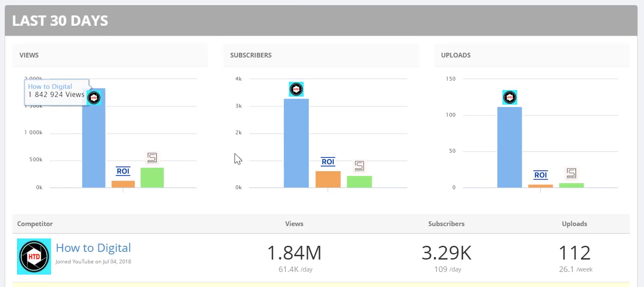This screenshot has height=287, width=644.
Task: Click the Joined YouTube on Jul 04, 2018 text
Action: pos(93,261)
